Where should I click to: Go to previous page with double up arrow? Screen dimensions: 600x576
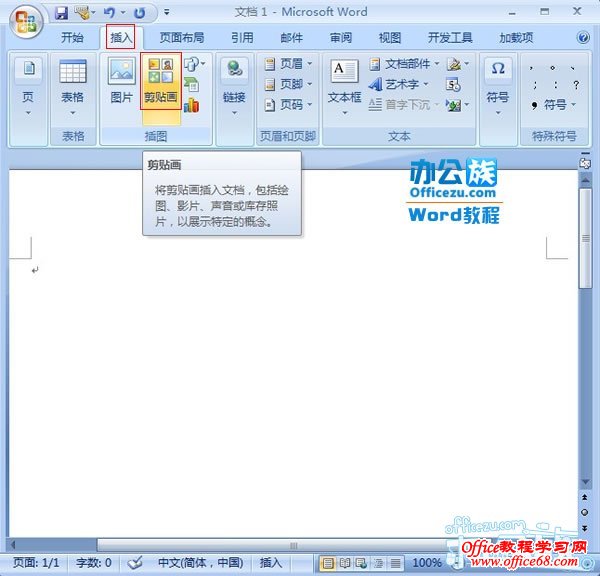tap(585, 497)
